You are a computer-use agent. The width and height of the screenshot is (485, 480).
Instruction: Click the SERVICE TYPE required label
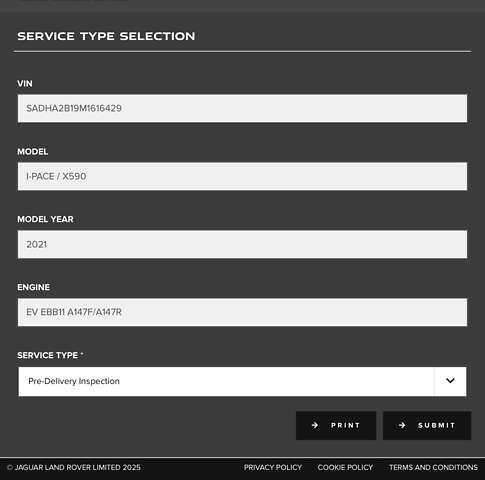click(50, 355)
